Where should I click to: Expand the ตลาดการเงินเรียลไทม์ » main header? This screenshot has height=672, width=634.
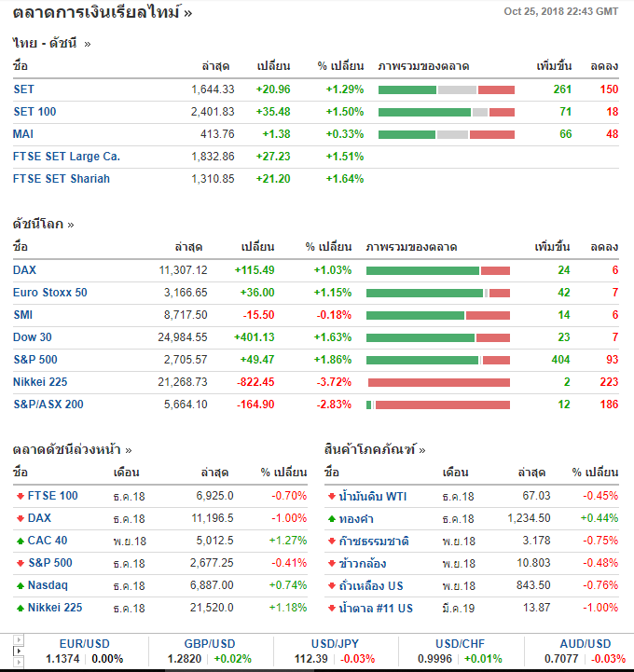point(103,13)
